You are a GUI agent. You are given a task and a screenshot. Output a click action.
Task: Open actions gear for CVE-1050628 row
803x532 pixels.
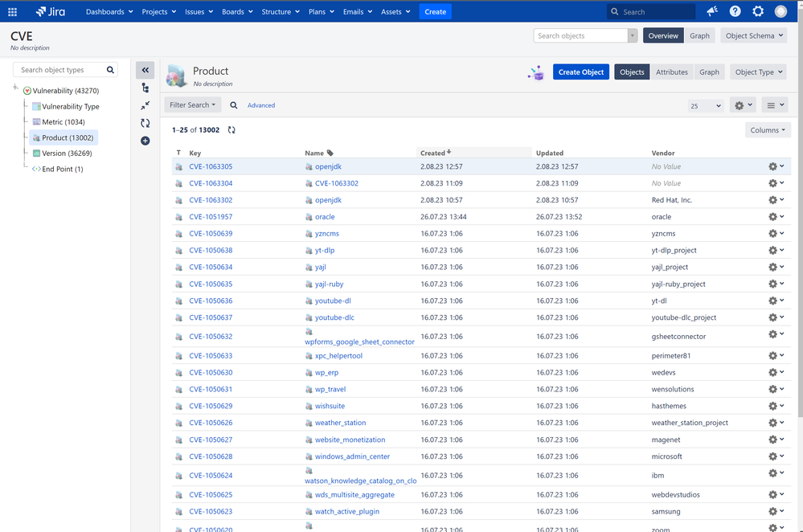point(776,456)
